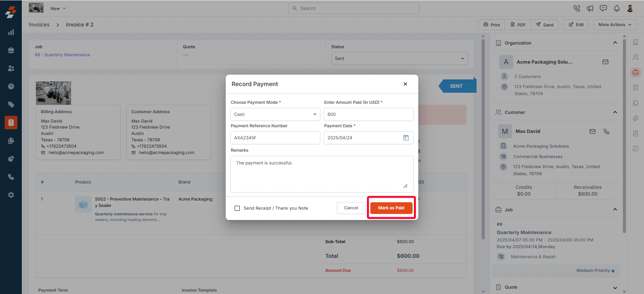Click the right panel vertical scrollbar
The height and width of the screenshot is (294, 644).
coord(624,136)
